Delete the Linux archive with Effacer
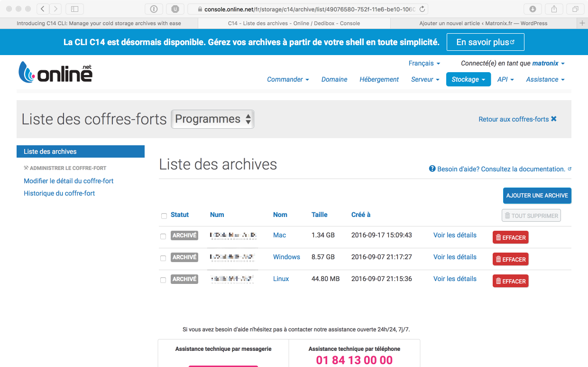This screenshot has width=588, height=367. [x=511, y=281]
